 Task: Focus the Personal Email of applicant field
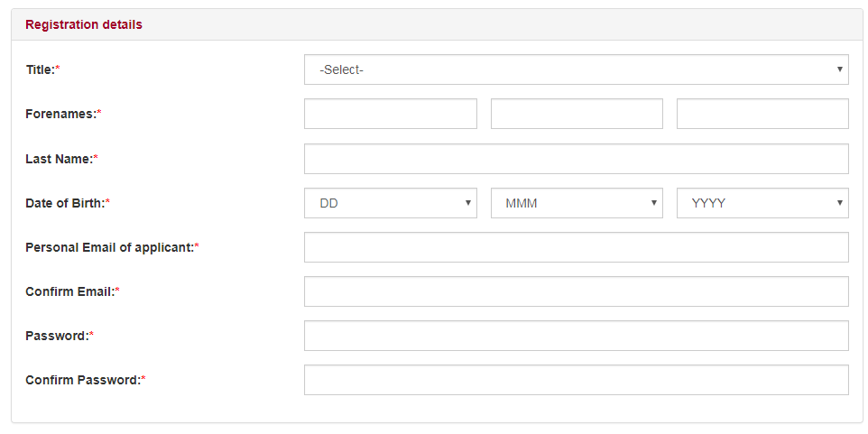(x=577, y=247)
